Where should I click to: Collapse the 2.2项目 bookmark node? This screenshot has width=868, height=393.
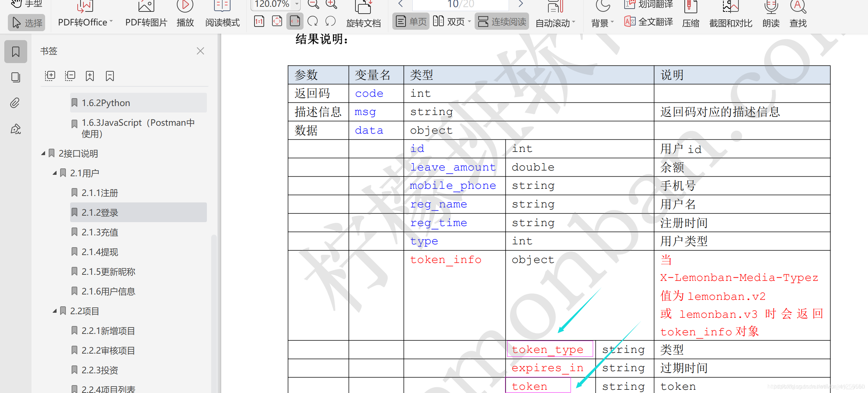55,311
